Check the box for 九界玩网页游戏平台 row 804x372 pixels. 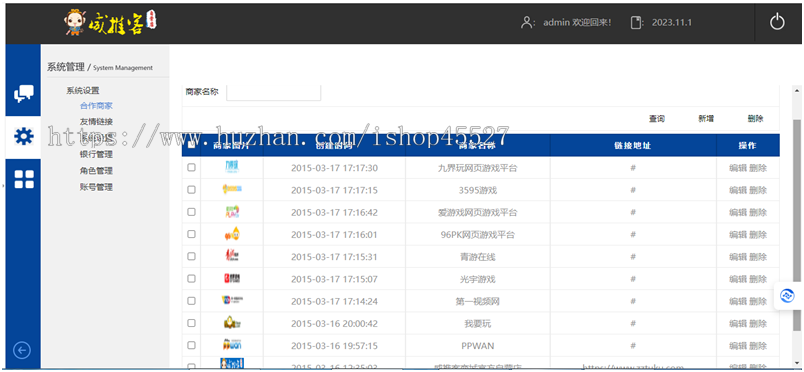coord(191,167)
